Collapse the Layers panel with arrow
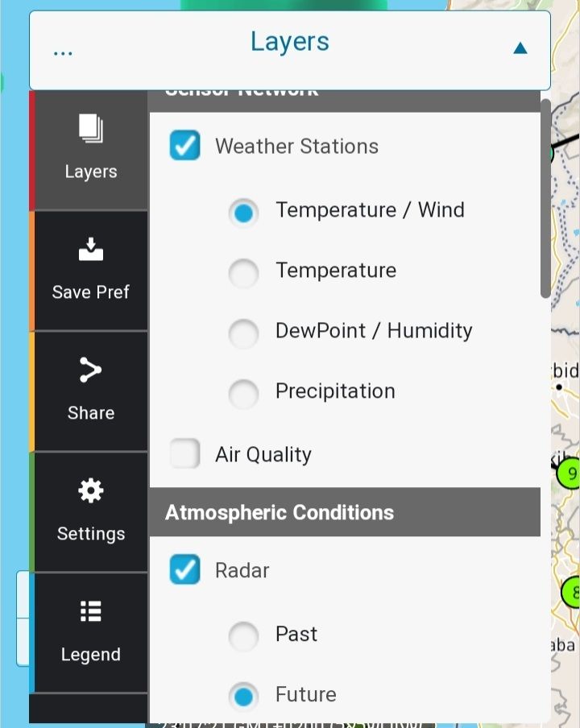 click(520, 48)
